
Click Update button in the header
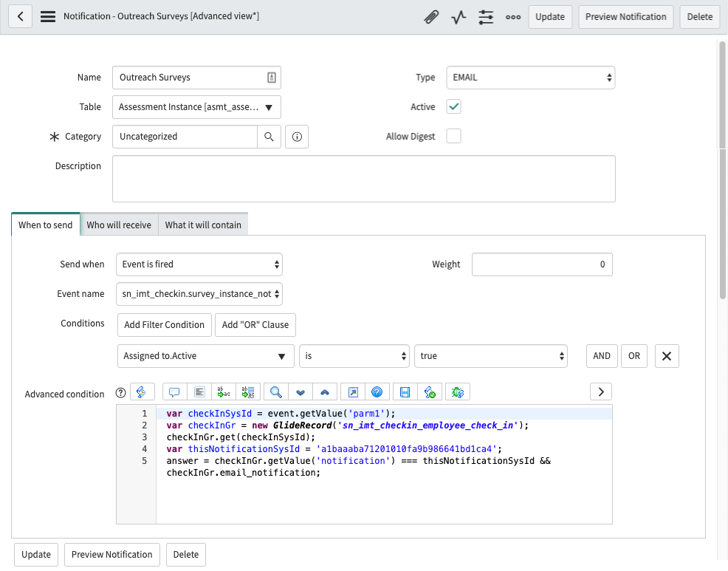coord(550,17)
